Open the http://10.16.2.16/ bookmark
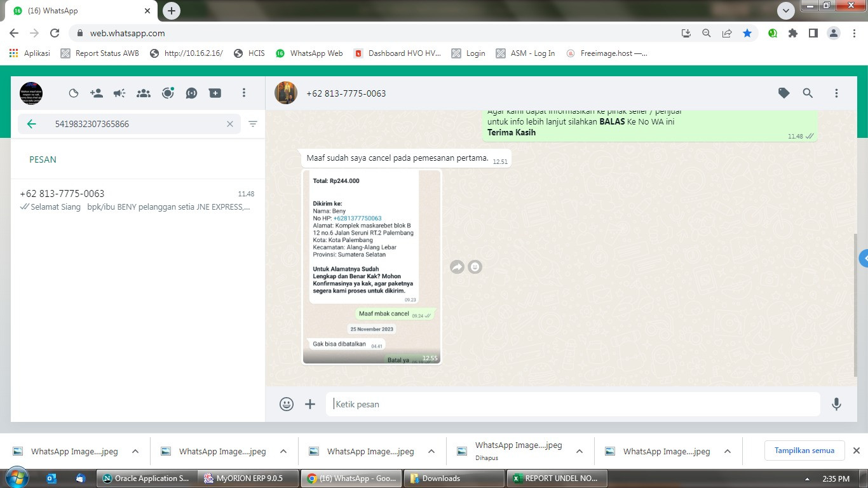The height and width of the screenshot is (488, 868). pos(186,53)
